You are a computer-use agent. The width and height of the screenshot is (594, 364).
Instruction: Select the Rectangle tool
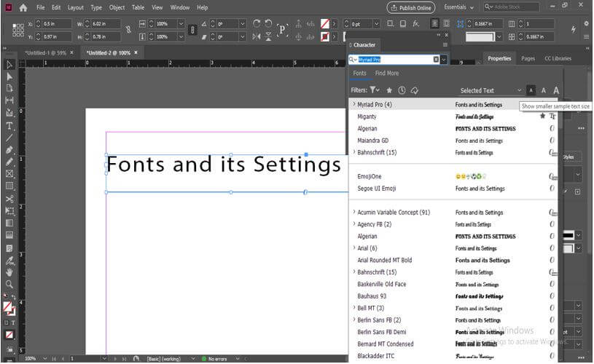pos(9,186)
